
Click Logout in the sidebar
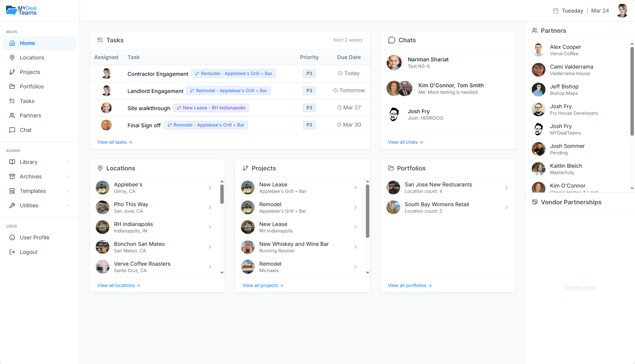(x=13, y=252)
